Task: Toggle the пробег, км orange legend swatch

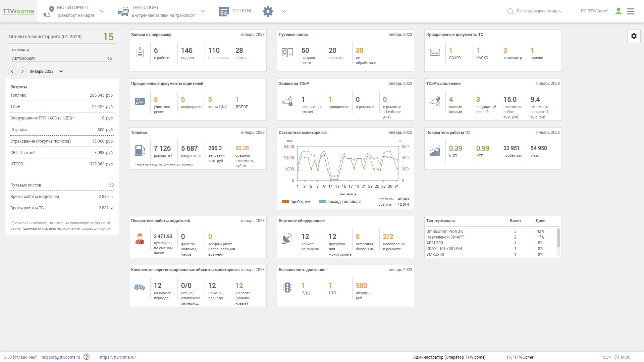Action: click(285, 202)
